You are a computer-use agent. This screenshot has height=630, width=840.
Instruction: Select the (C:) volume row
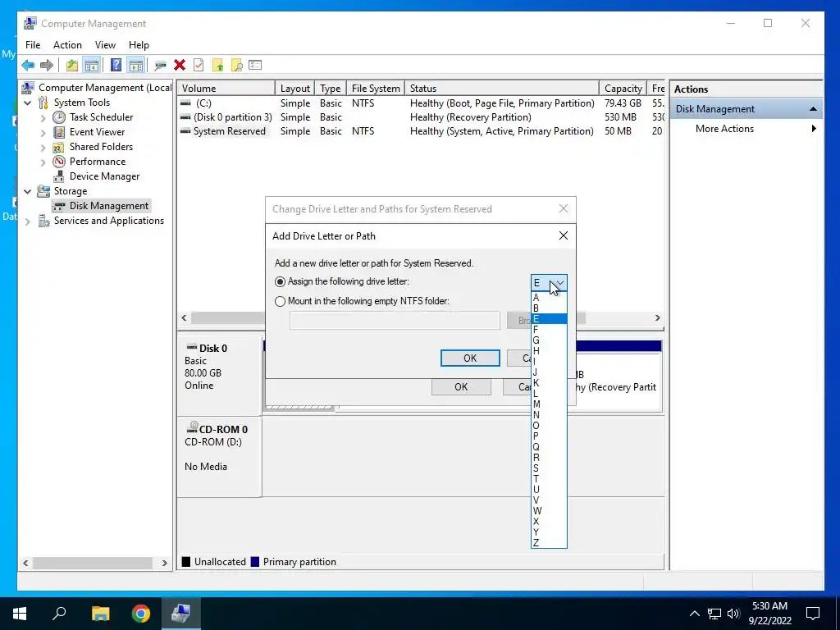(421, 103)
